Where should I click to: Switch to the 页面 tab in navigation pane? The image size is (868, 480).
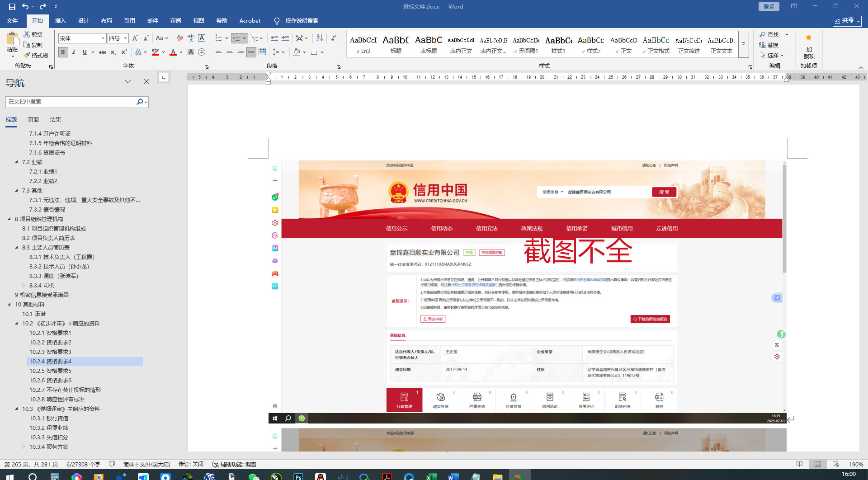[33, 120]
